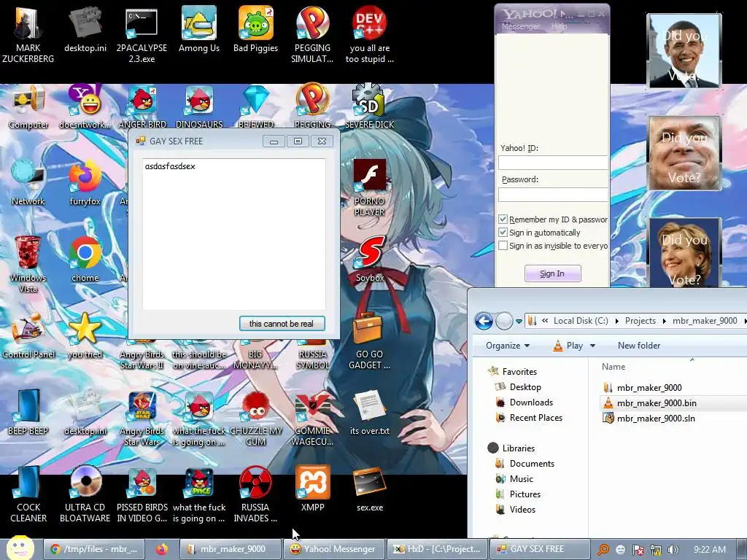Viewport: 747px width, 560px height.
Task: Switch to the HxD taskbar item
Action: [x=438, y=549]
